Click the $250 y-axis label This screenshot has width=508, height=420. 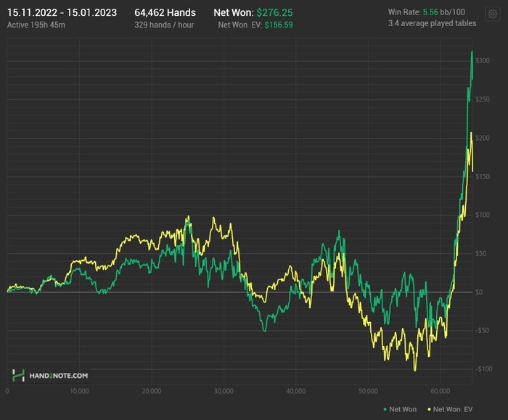pyautogui.click(x=483, y=99)
